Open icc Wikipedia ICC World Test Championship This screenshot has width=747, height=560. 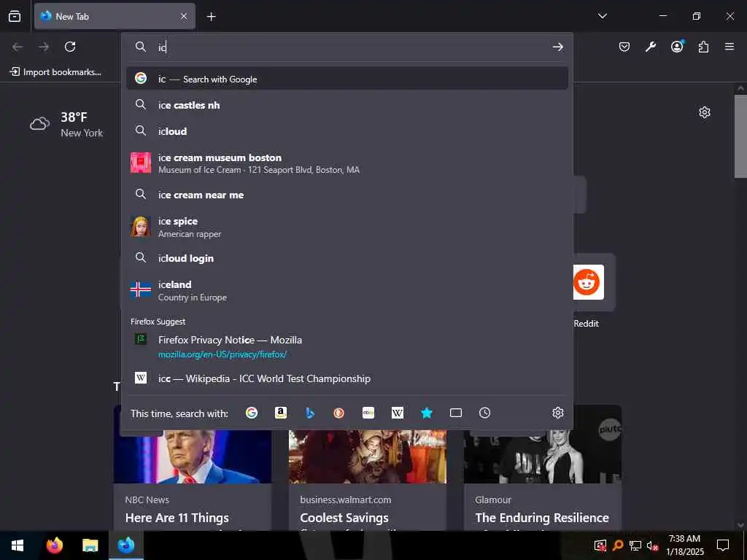pos(347,378)
